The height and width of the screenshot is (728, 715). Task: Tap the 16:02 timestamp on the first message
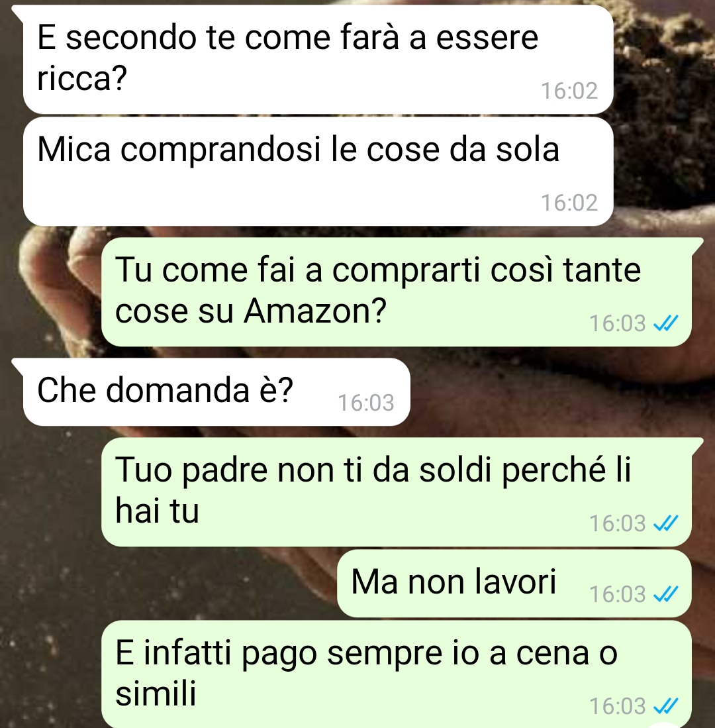tap(569, 91)
